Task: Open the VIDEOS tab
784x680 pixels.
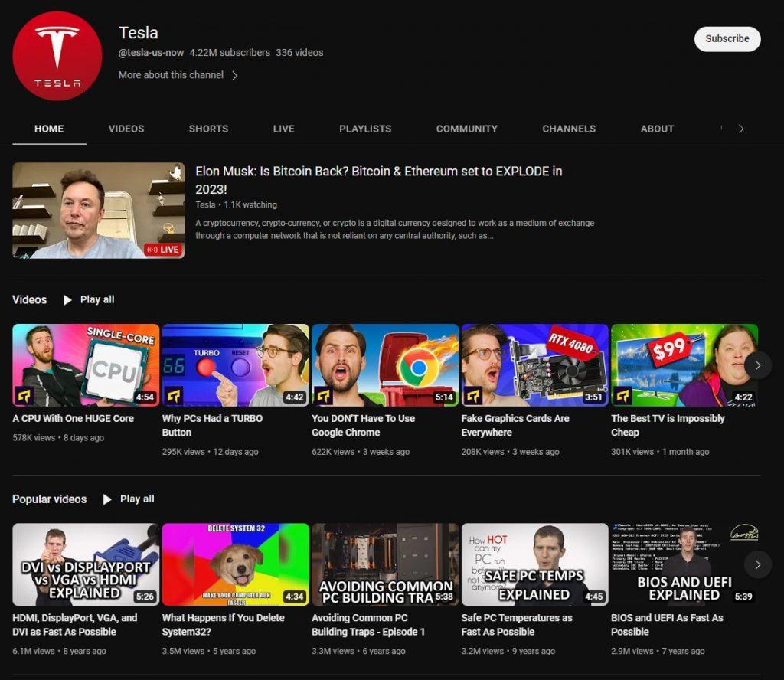Action: pos(126,129)
